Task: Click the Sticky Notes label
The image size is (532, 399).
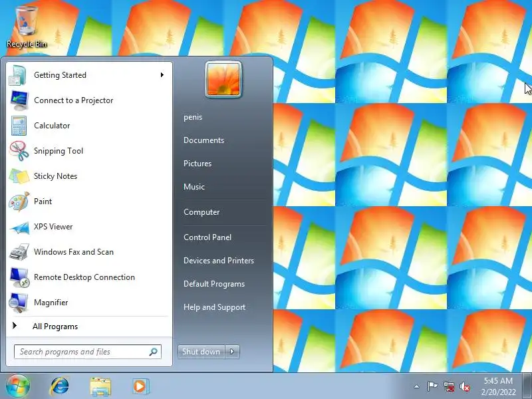Action: click(55, 176)
